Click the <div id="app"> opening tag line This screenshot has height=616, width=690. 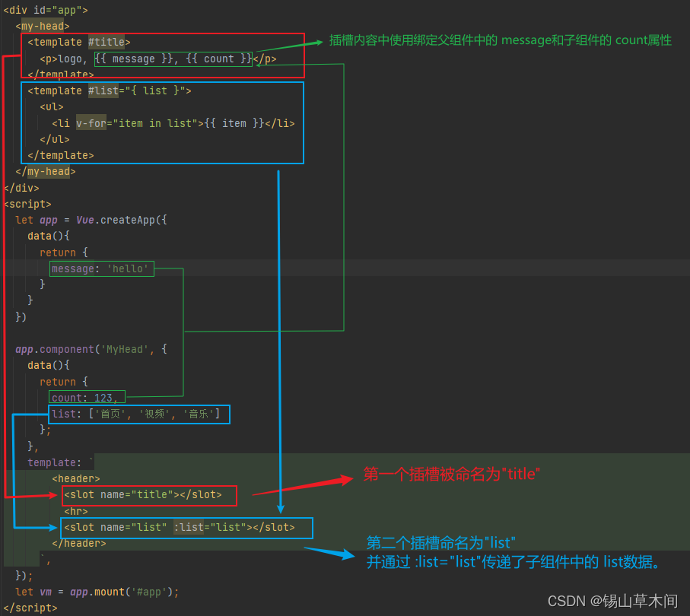point(46,10)
